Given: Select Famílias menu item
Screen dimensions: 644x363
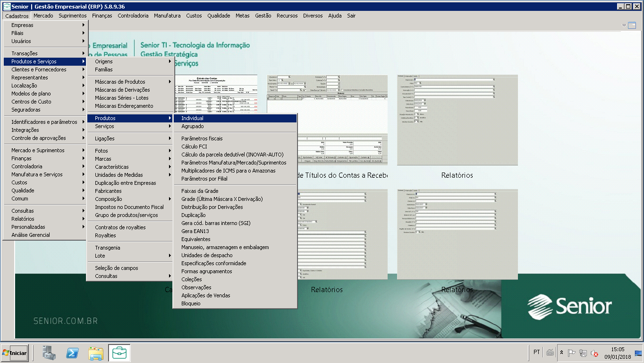Looking at the screenshot, I should [x=130, y=69].
